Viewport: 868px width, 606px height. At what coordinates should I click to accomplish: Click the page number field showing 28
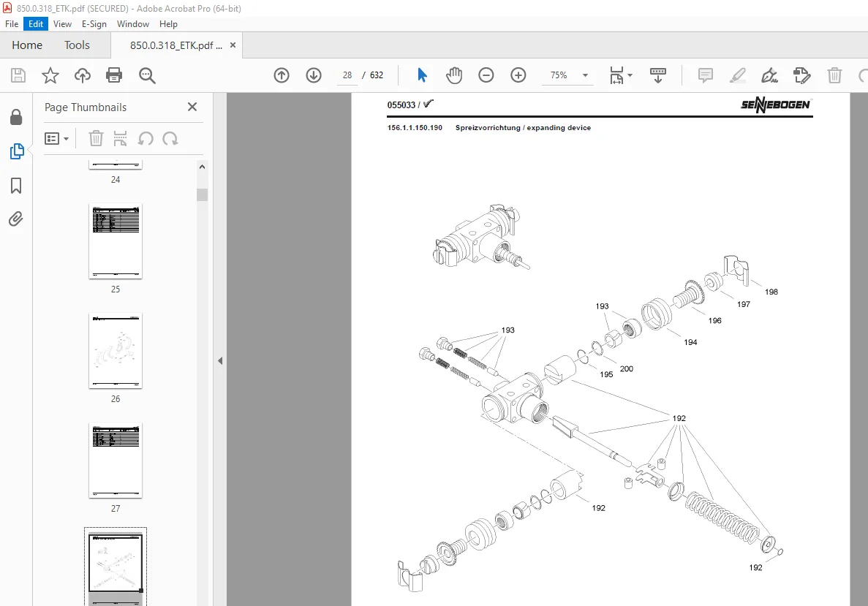pos(347,75)
